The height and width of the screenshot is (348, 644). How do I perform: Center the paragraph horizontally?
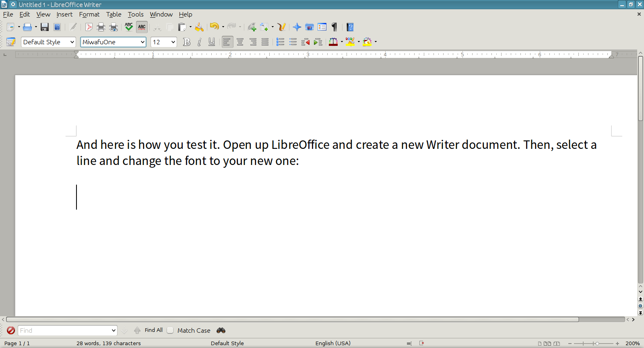(240, 42)
